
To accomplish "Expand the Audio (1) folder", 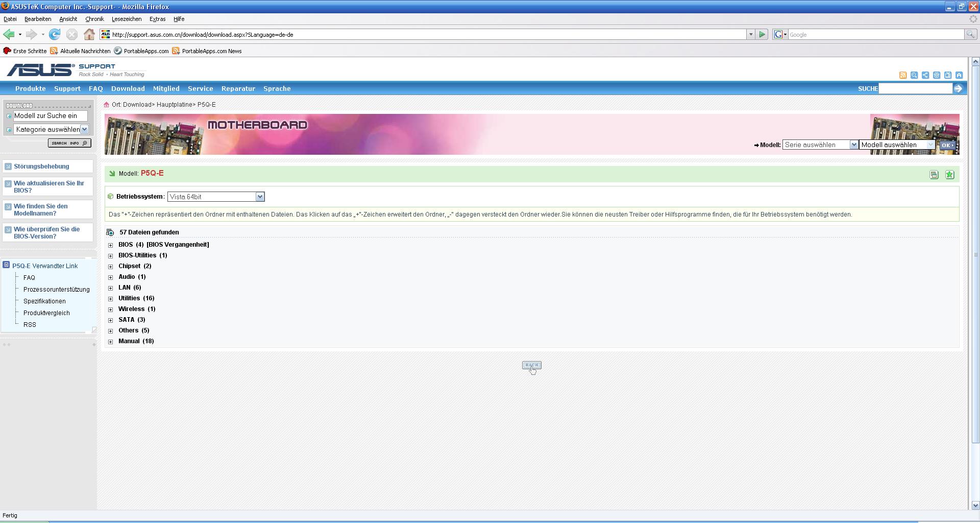I will point(111,277).
